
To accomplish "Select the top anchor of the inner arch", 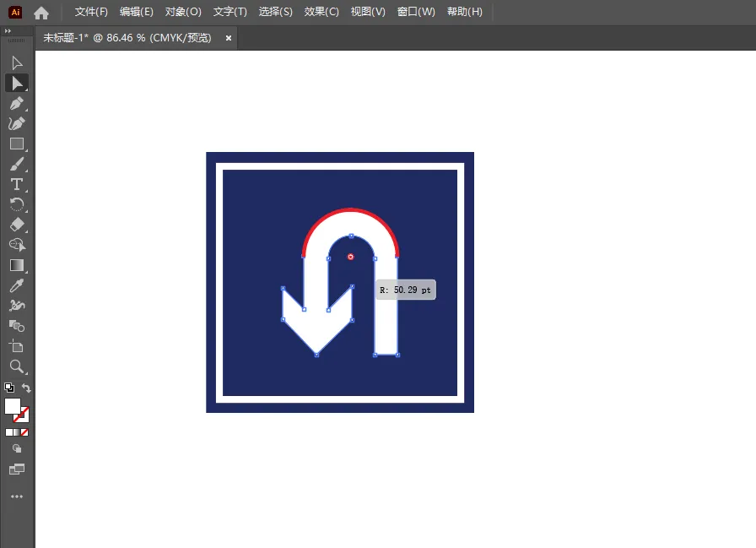I will pos(352,236).
